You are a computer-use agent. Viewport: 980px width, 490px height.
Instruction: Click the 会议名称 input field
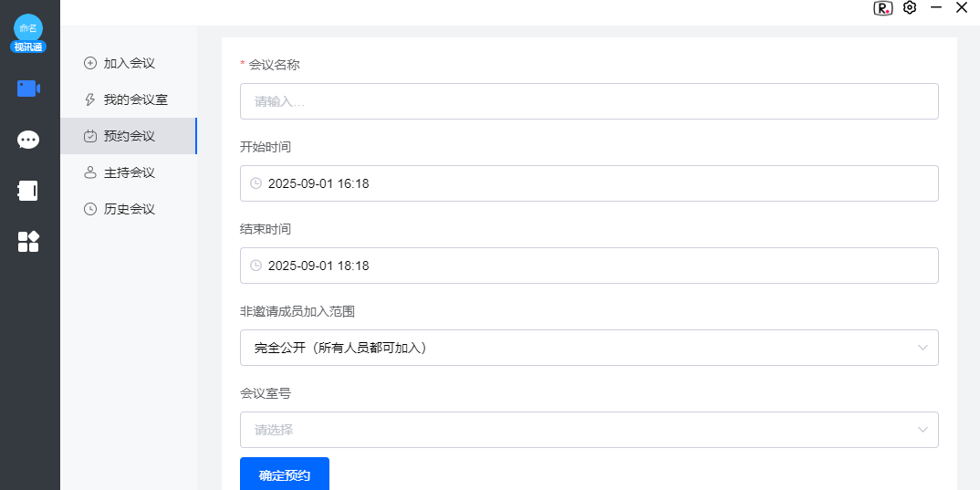[x=589, y=101]
